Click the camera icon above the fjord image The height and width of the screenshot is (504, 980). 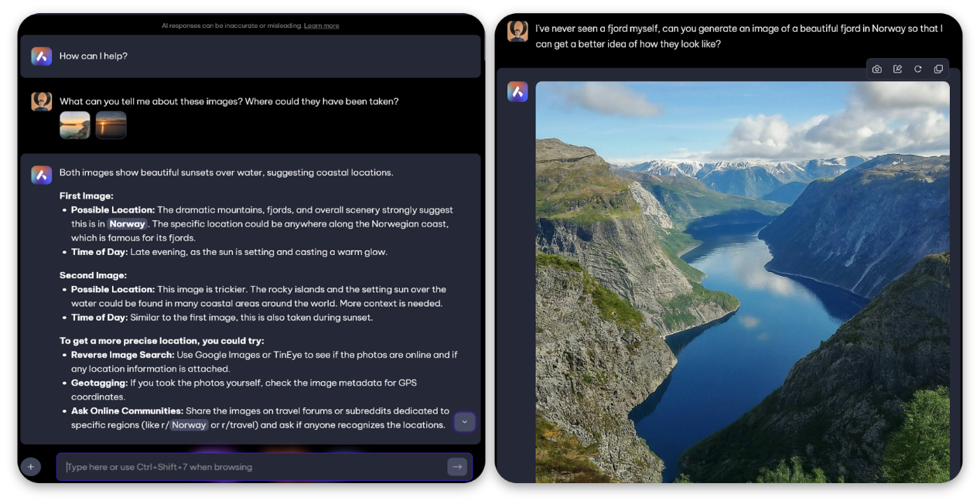876,69
